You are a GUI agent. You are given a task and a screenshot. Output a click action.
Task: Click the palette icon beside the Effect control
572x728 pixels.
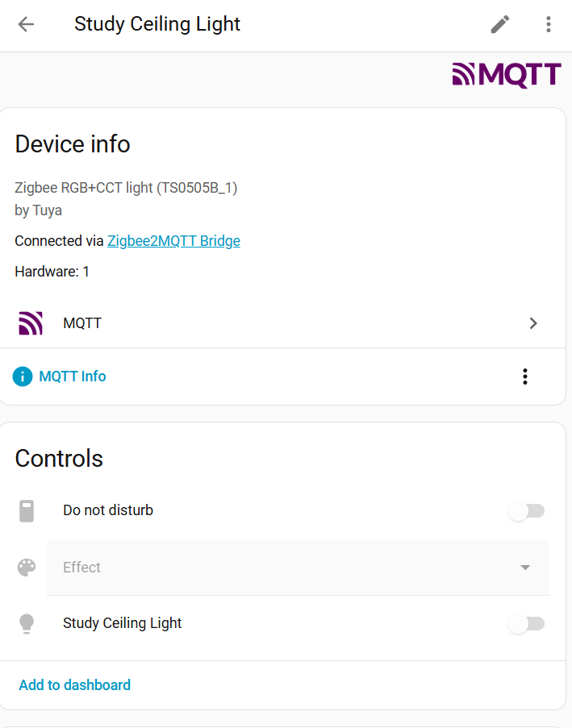26,567
